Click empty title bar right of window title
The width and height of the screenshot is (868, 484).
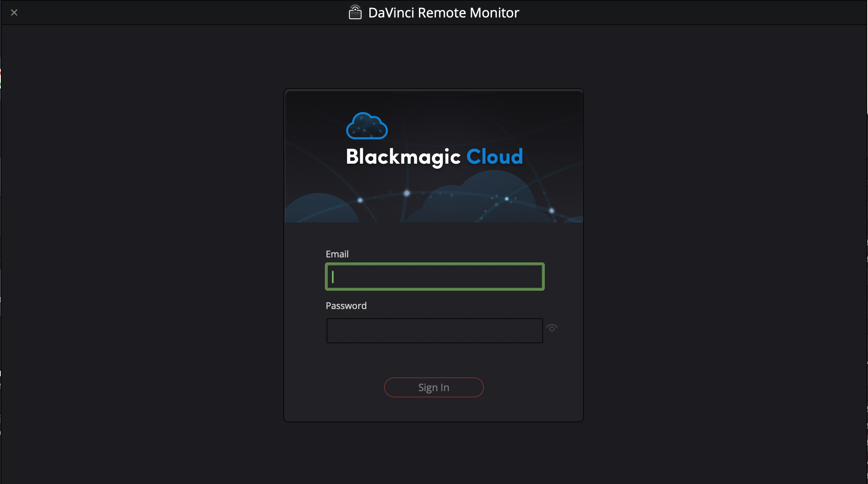tap(687, 12)
